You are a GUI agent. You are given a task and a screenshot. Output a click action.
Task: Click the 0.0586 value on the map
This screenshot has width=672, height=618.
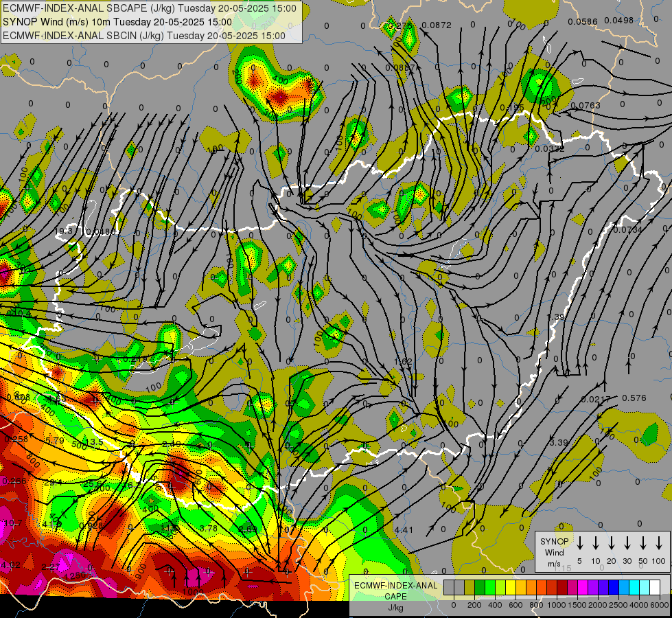pyautogui.click(x=583, y=22)
